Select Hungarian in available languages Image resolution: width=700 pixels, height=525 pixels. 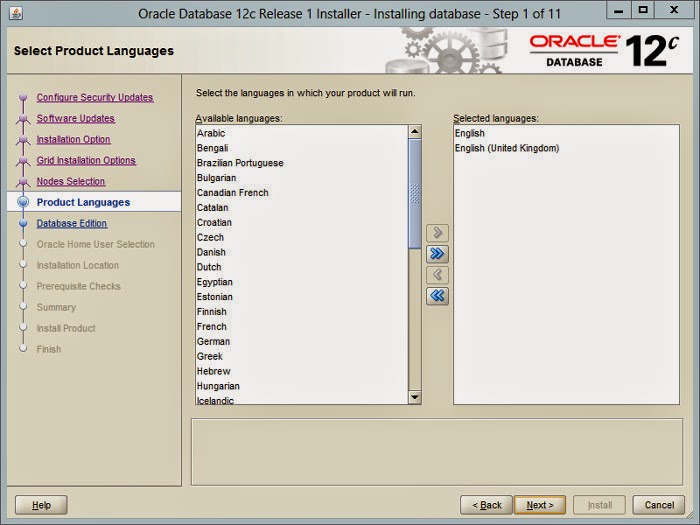pos(302,386)
